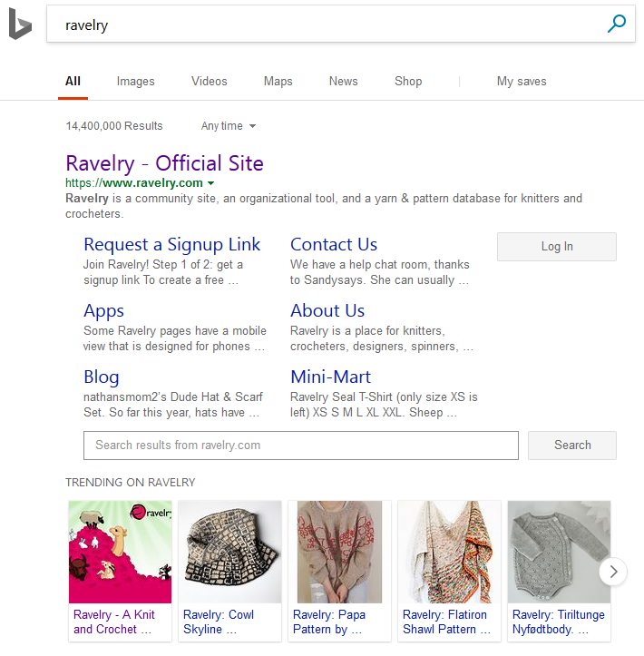Click the main Bing search box
The height and width of the screenshot is (656, 644).
(327, 25)
